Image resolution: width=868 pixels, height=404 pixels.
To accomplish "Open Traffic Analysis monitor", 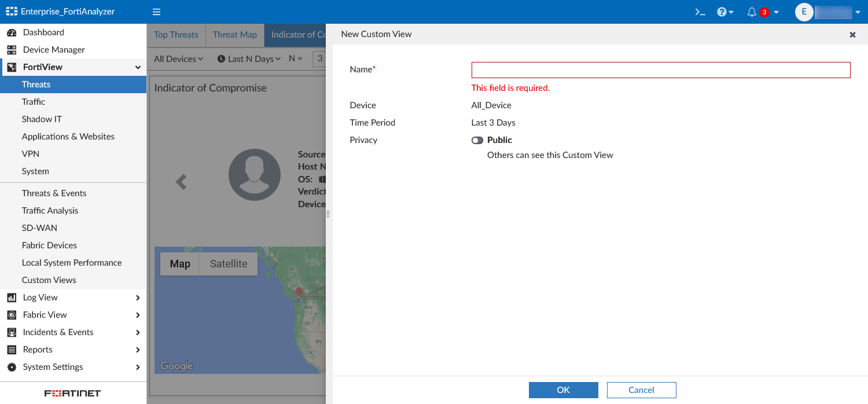I will (x=73, y=211).
